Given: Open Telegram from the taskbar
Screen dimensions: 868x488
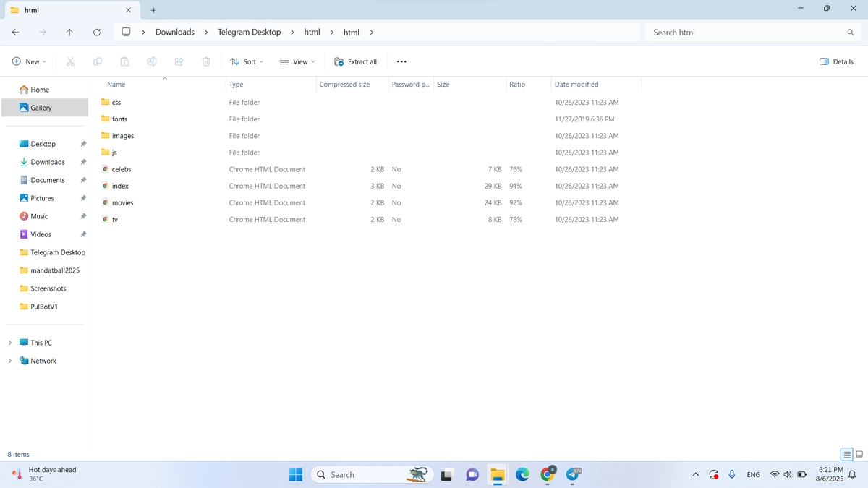Looking at the screenshot, I should point(572,475).
